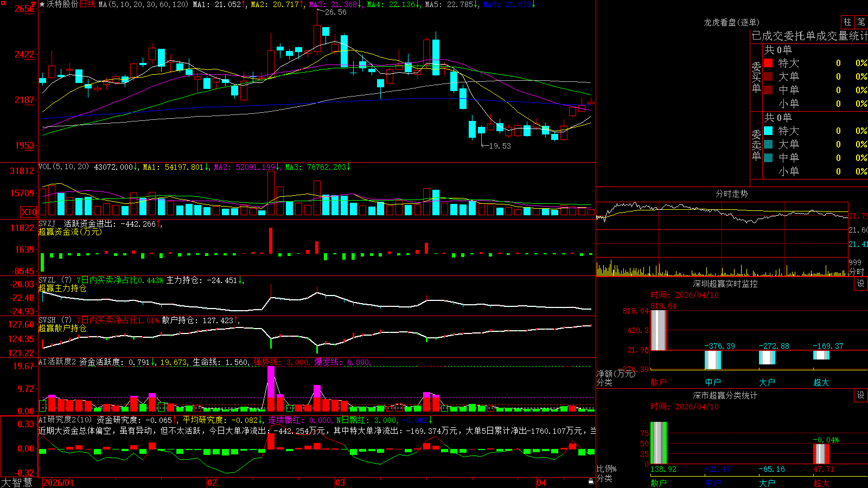868x488 pixels.
Task: Switch 龙虎看盘 to 笔 view
Action: (x=861, y=22)
